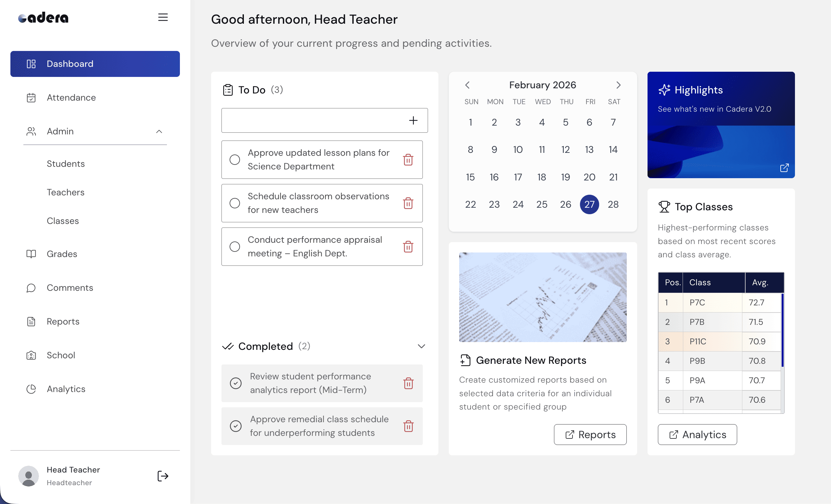Open Highlights external link icon

pos(784,167)
